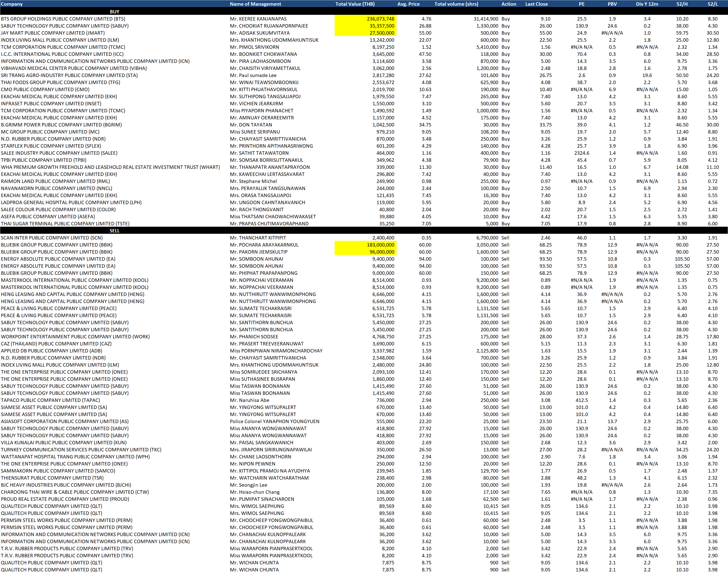Screen dimensions: 728x573
Task: Click TAPACO PUBLIC COMPANY LIMITED cell
Action: (50, 400)
